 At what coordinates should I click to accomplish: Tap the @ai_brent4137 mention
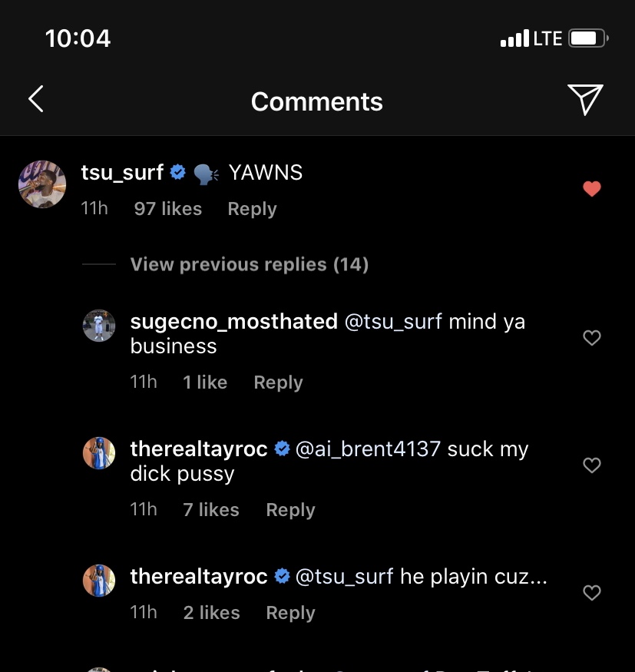368,449
